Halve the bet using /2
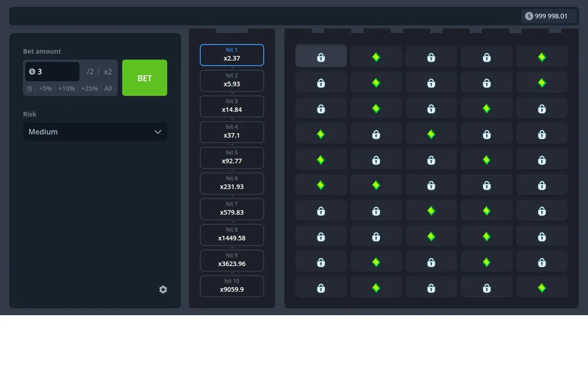Viewport: 588px width, 367px height. [x=90, y=72]
